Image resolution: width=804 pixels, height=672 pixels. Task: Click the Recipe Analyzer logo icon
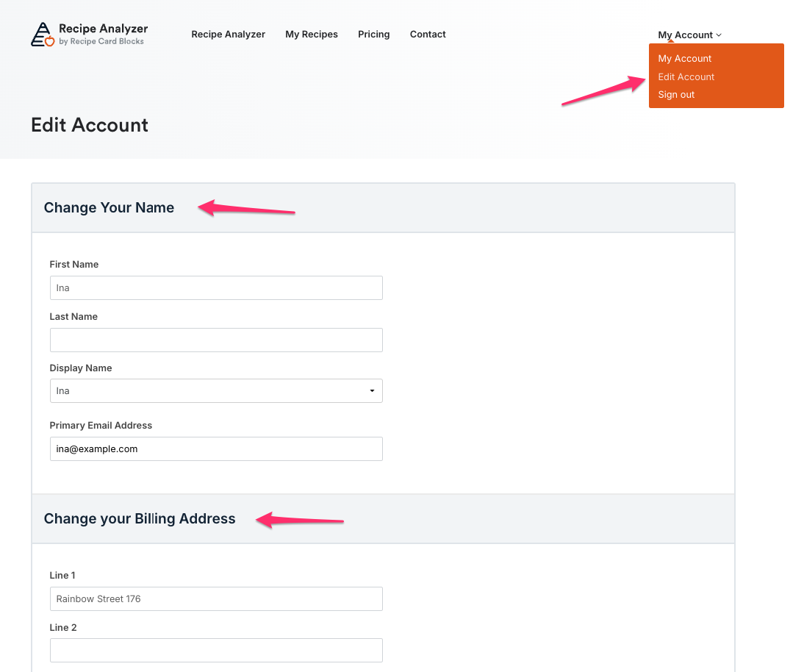(43, 35)
